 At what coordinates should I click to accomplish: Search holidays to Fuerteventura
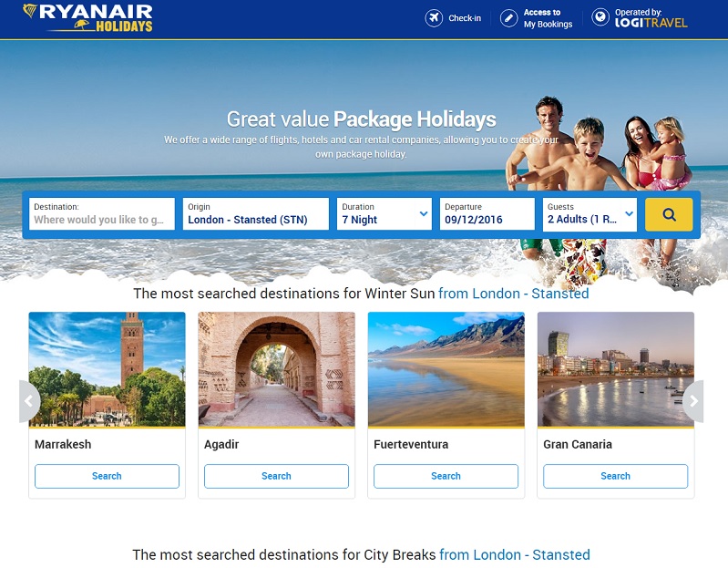pos(446,476)
